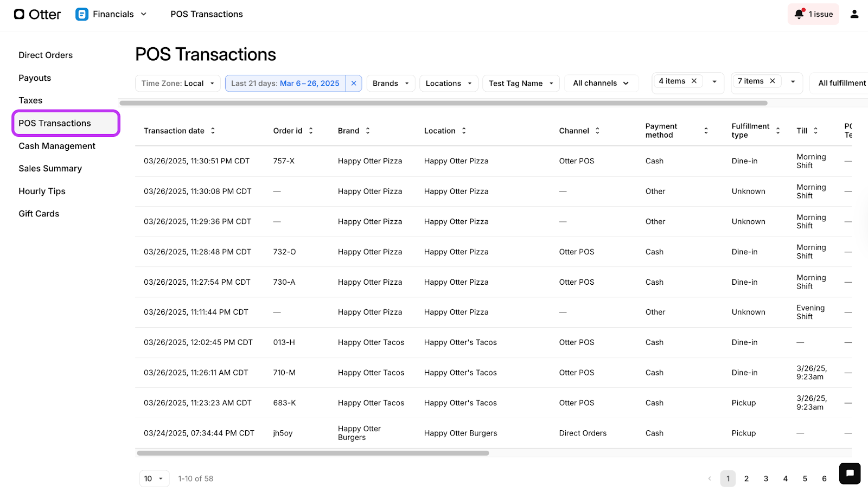The image size is (868, 492).
Task: Click order id 013-H
Action: (284, 342)
